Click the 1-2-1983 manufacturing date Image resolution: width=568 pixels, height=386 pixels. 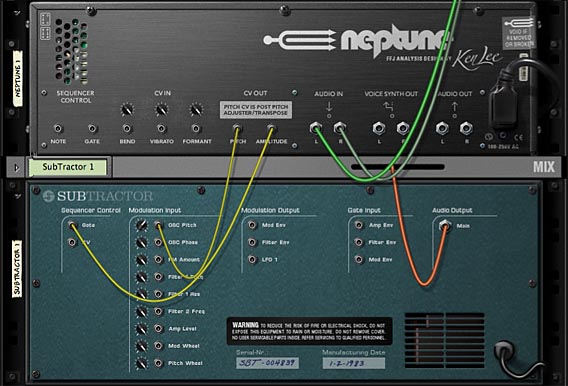354,363
